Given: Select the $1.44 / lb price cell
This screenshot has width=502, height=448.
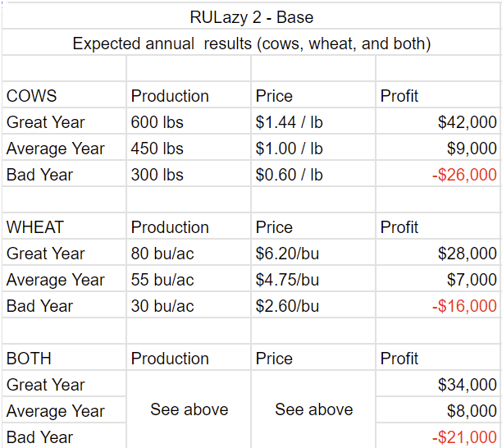Looking at the screenshot, I should coord(290,122).
